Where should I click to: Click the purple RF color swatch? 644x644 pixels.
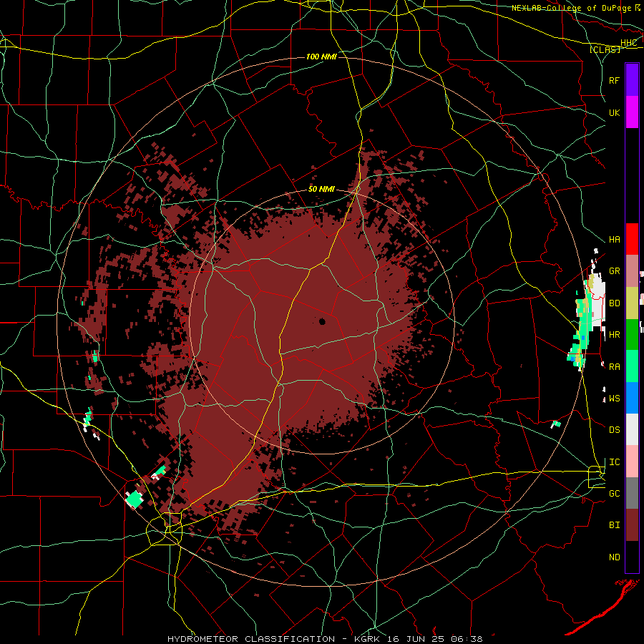pyautogui.click(x=632, y=80)
